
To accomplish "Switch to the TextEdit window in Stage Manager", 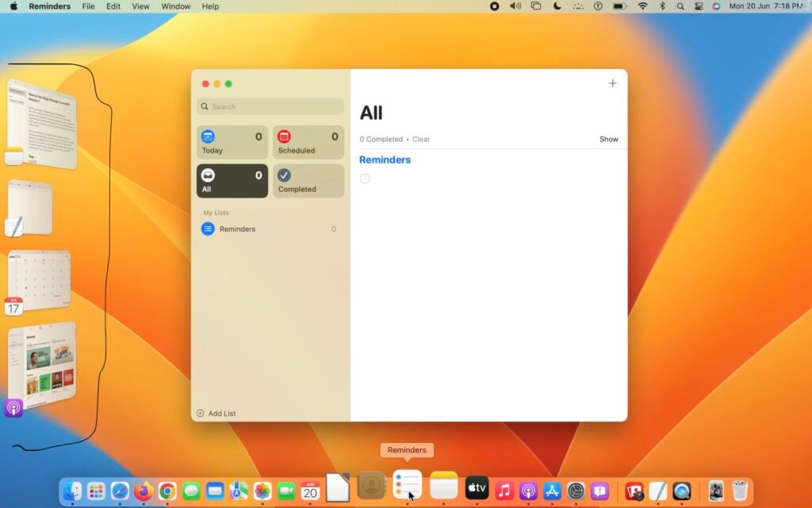I will click(x=30, y=207).
